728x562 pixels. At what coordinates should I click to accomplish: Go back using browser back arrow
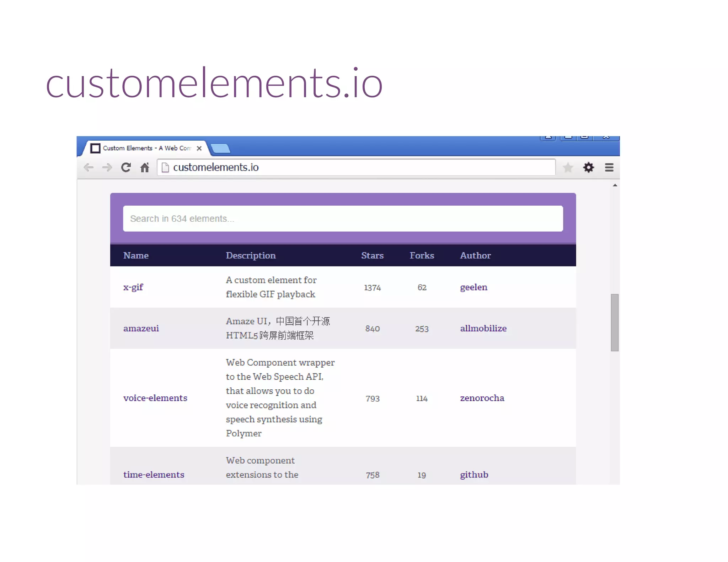pos(89,167)
